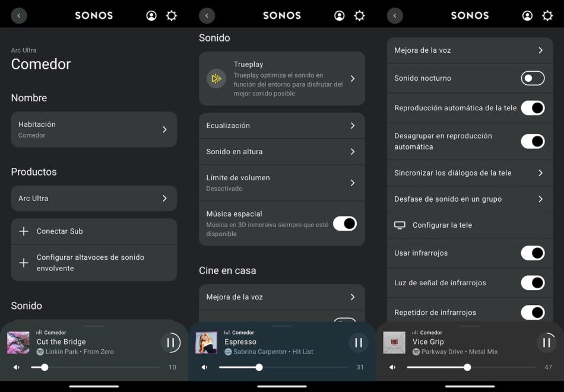Click Spotify icon beside Parkway Drive
This screenshot has height=392, width=564.
(x=416, y=352)
